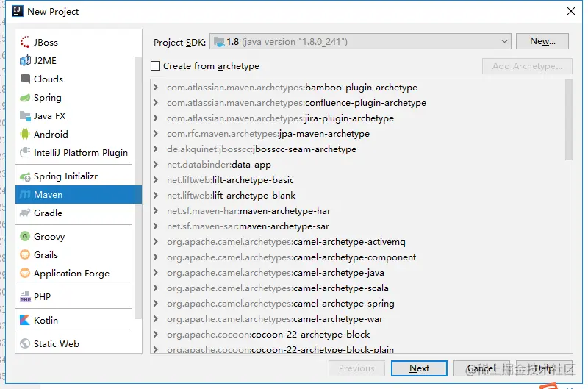Select camel-archetype-scala archetype
Image resolution: width=588 pixels, height=389 pixels.
pos(278,288)
